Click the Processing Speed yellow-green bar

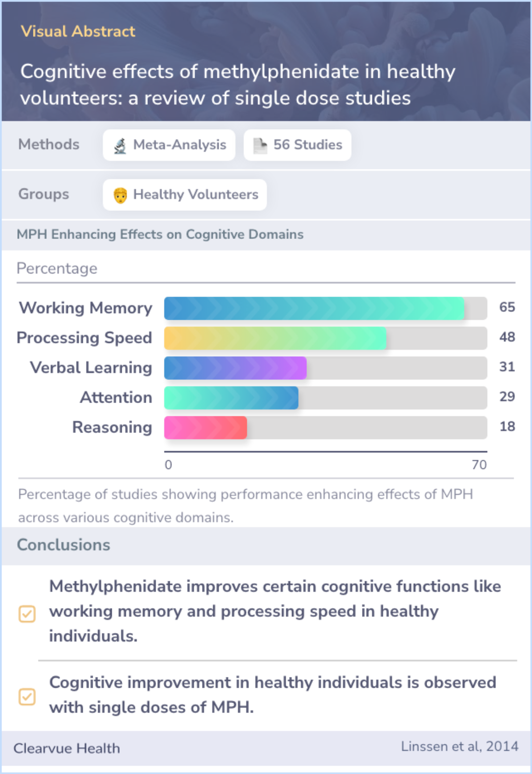(275, 338)
